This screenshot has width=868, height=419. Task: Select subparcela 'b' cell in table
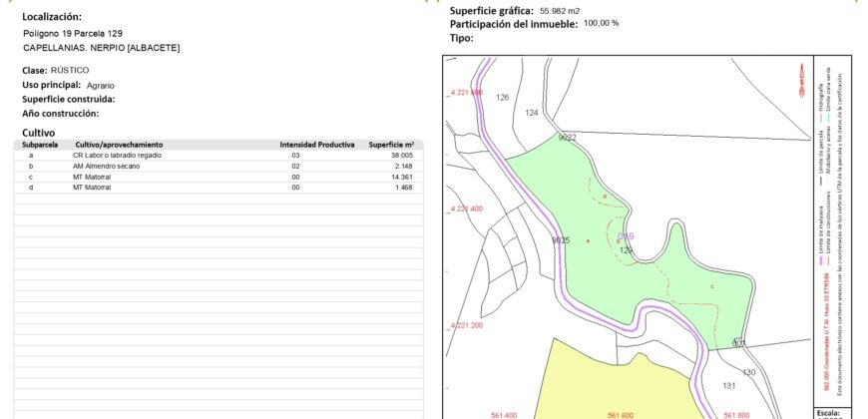coord(31,166)
